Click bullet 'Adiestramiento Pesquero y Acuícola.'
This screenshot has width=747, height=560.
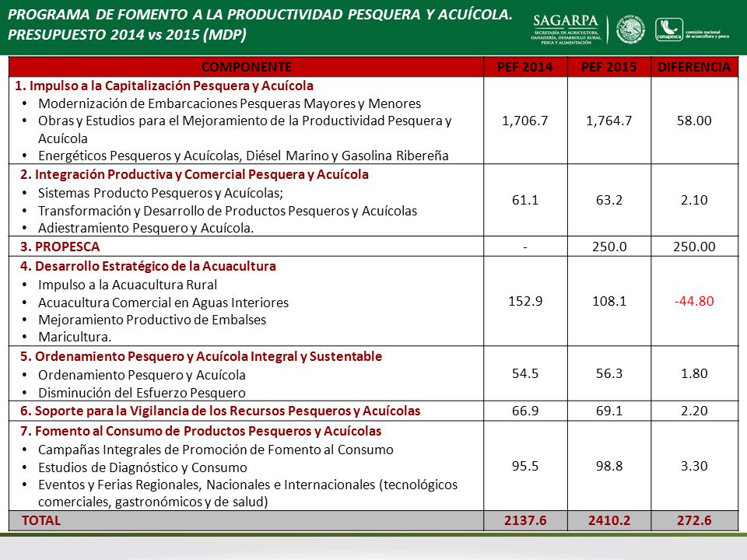[146, 228]
